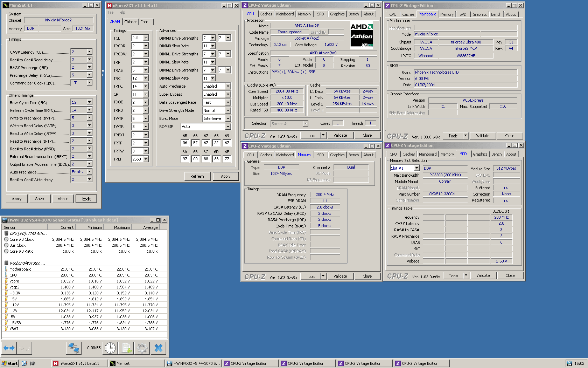Click Refresh button in nForce2XT
Image resolution: width=588 pixels, height=368 pixels.
pos(197,176)
